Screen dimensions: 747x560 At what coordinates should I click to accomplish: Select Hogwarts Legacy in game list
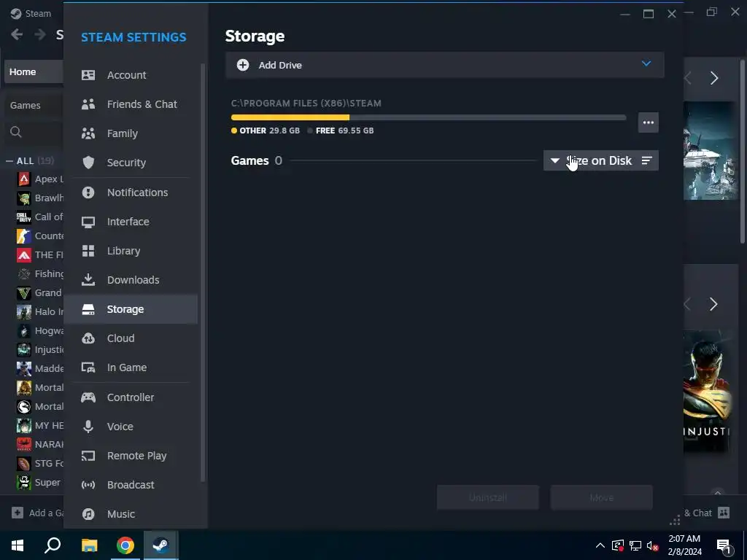40,331
